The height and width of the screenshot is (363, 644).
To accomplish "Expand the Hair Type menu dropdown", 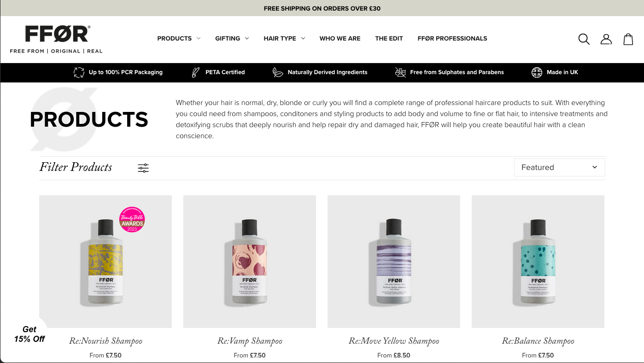I will 284,38.
